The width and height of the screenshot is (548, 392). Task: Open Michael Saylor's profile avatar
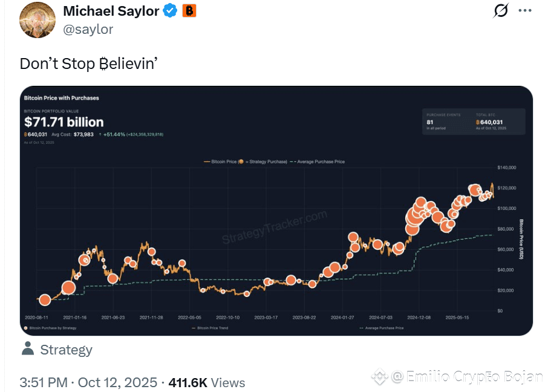[38, 20]
